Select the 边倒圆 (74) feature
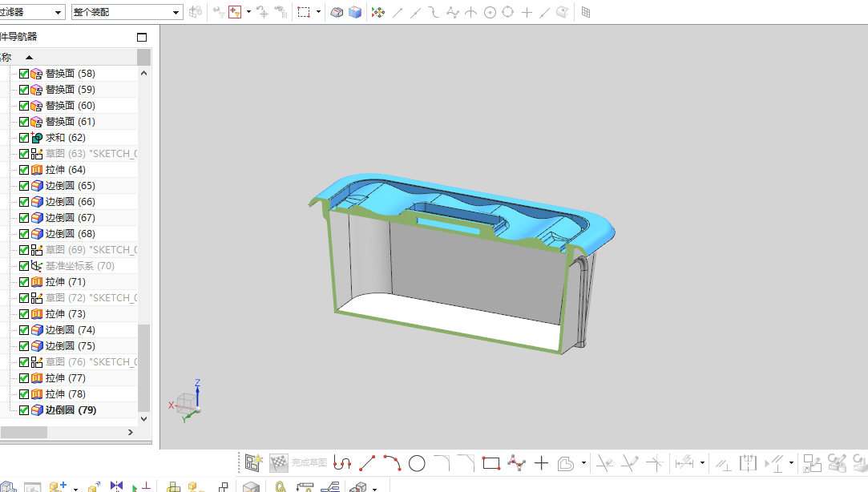 tap(70, 330)
